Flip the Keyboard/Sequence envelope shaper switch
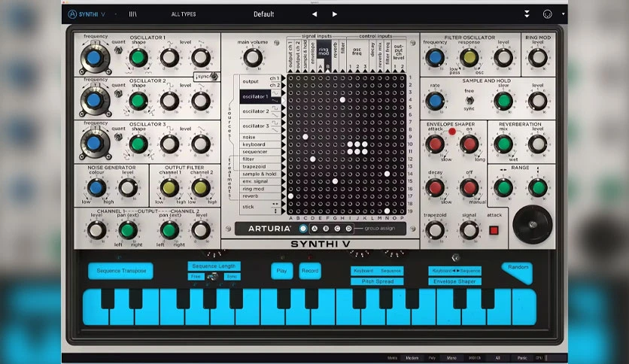 click(x=455, y=257)
